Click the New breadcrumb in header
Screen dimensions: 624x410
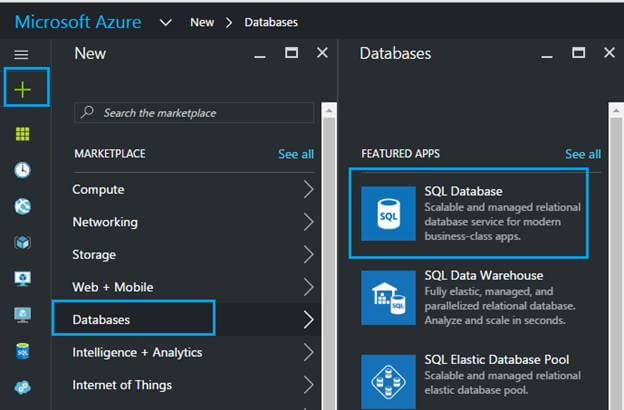pos(201,22)
